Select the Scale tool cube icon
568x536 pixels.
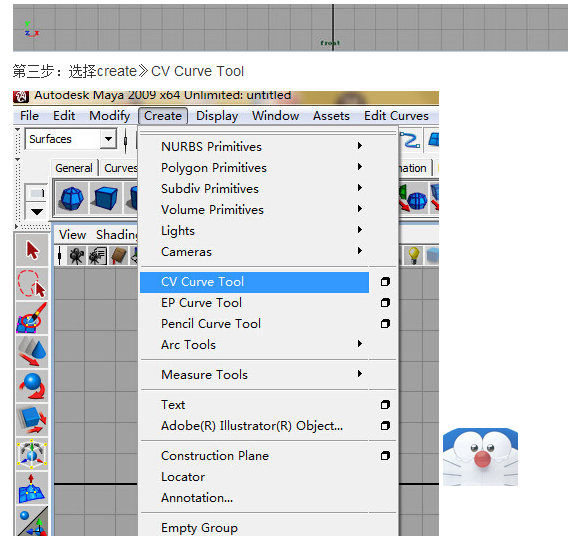tap(32, 420)
